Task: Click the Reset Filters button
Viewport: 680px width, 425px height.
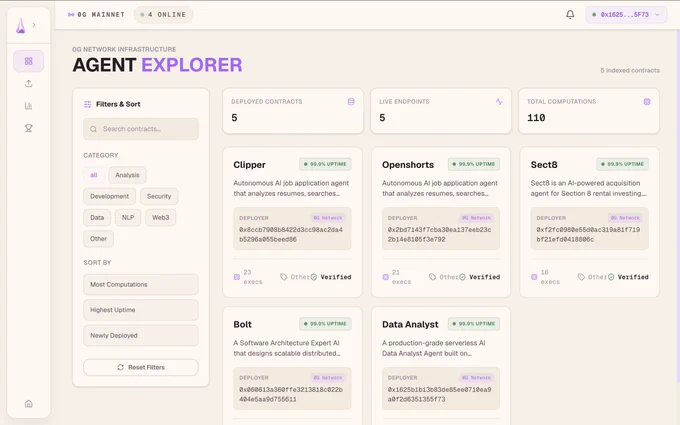Action: point(141,367)
